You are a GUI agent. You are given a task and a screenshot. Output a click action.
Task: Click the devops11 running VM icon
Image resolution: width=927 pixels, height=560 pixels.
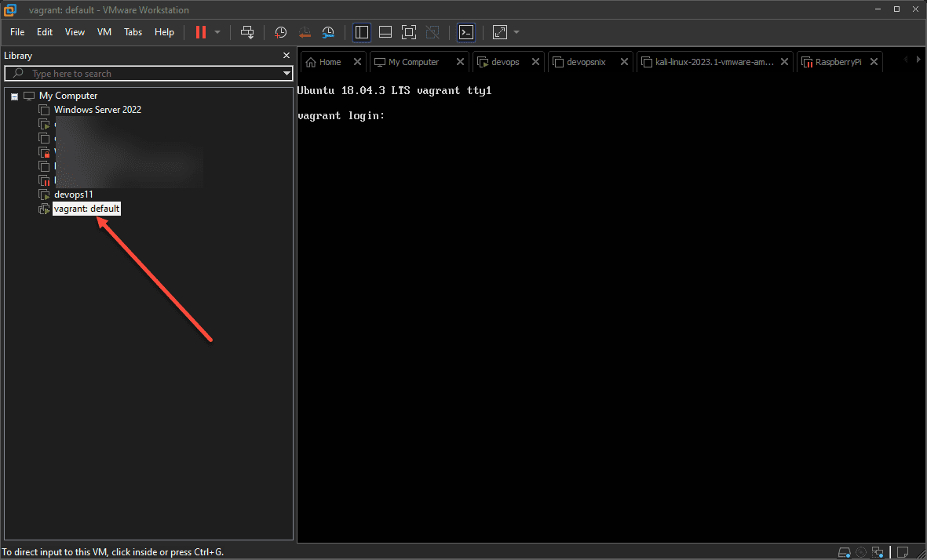(44, 195)
